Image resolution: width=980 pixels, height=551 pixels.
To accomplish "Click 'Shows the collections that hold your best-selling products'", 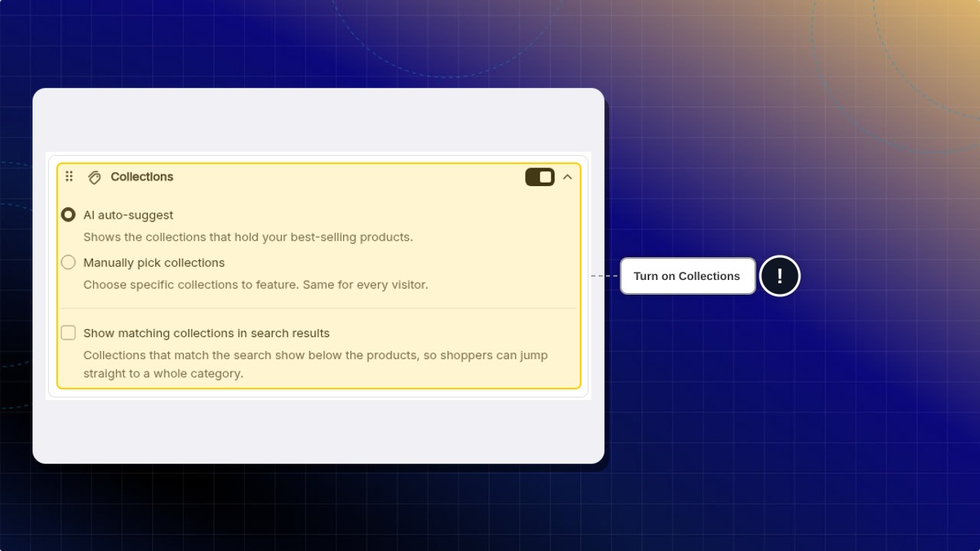I will click(248, 237).
